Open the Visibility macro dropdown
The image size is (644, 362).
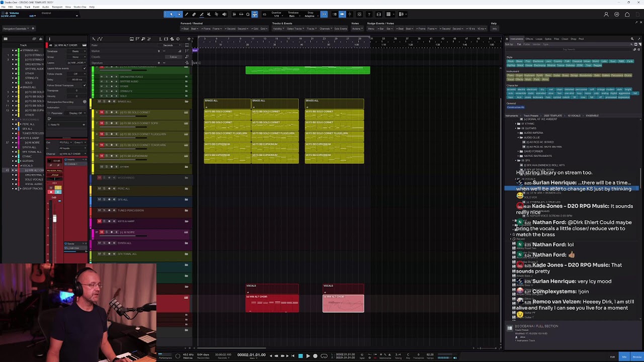[x=278, y=29]
